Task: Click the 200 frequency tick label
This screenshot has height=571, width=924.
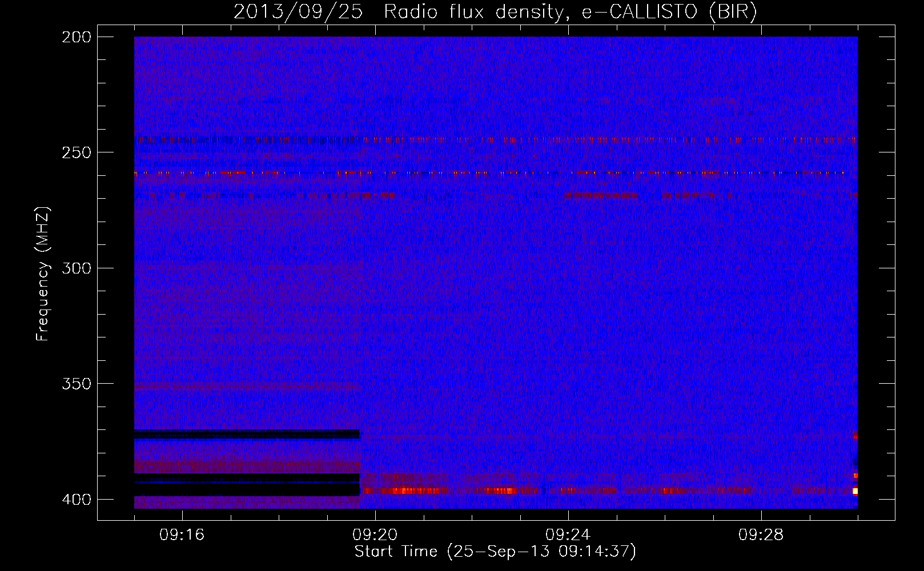Action: coord(77,37)
